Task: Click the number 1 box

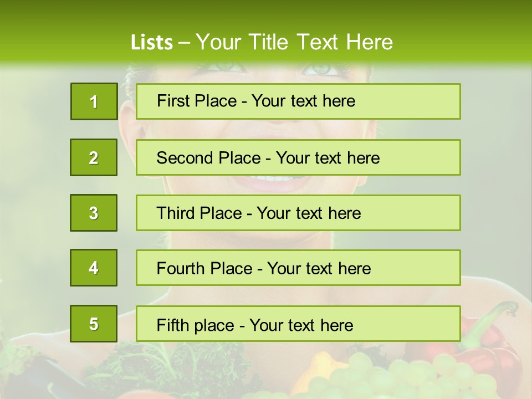Action: (x=94, y=101)
